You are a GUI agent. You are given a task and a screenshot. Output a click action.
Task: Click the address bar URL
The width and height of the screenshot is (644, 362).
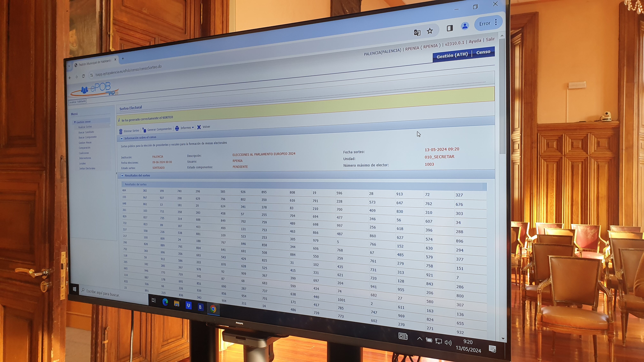(129, 70)
